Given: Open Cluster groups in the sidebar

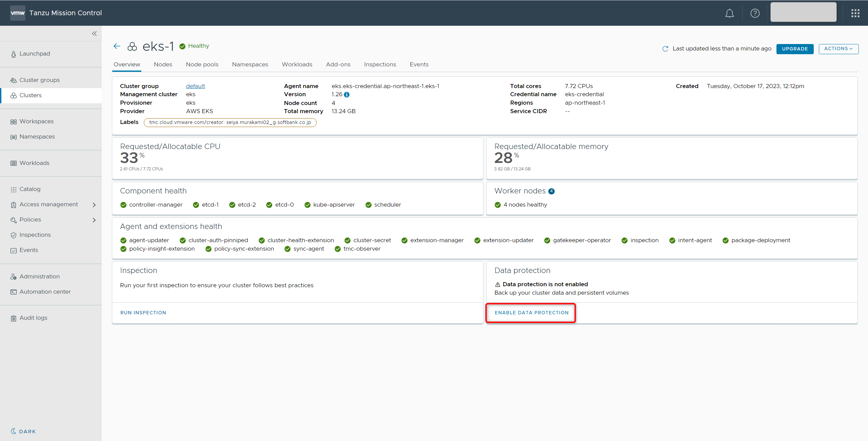Looking at the screenshot, I should (39, 80).
